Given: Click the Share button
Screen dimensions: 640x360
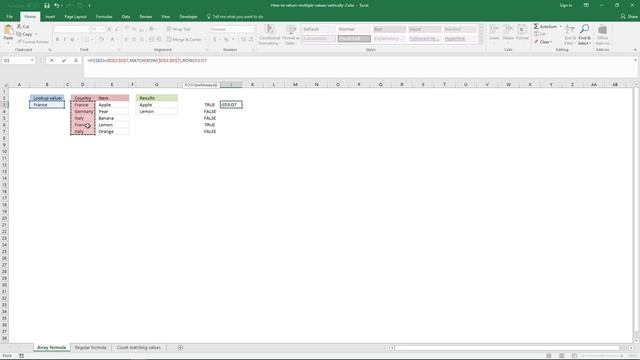Looking at the screenshot, I should (x=629, y=17).
